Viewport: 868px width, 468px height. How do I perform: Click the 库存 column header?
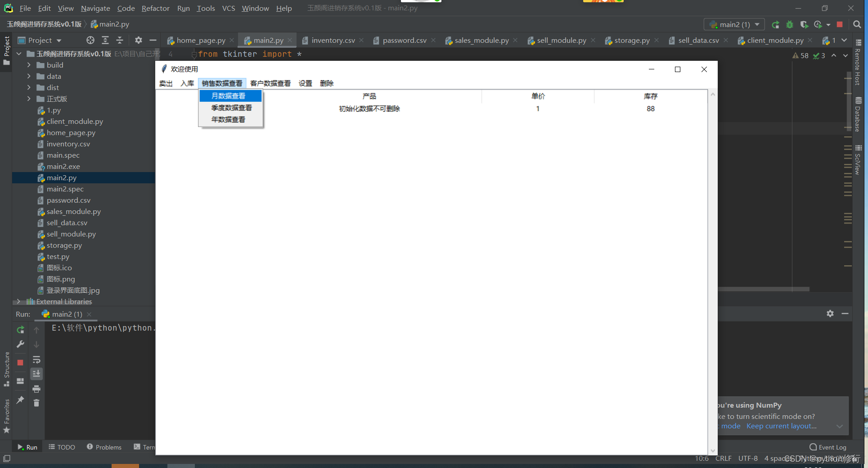point(651,96)
